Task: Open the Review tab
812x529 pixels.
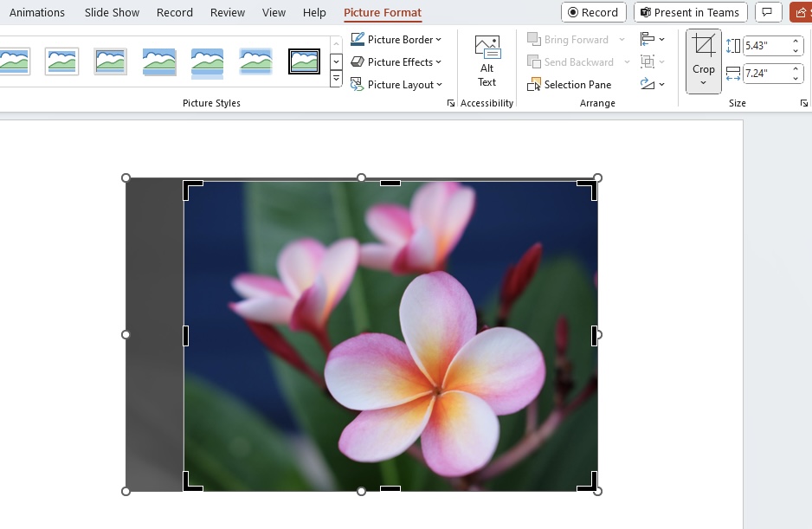Action: pos(228,12)
